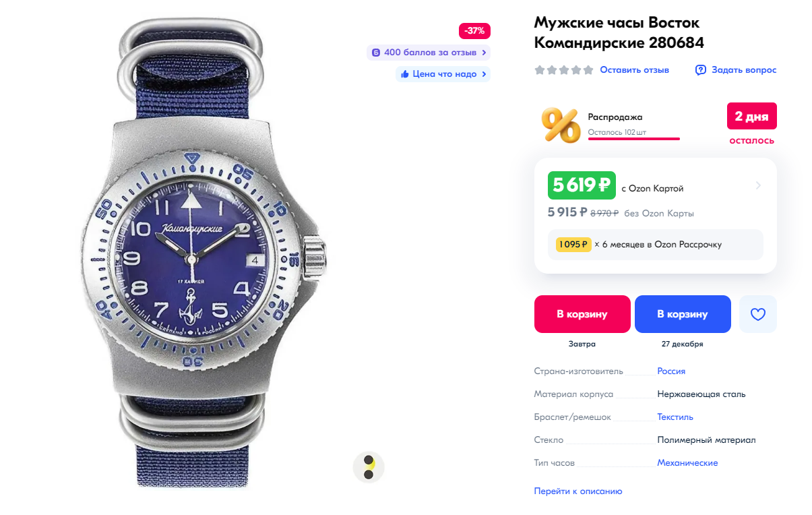
Task: Add to cart with blue В корзину button
Action: click(x=683, y=314)
